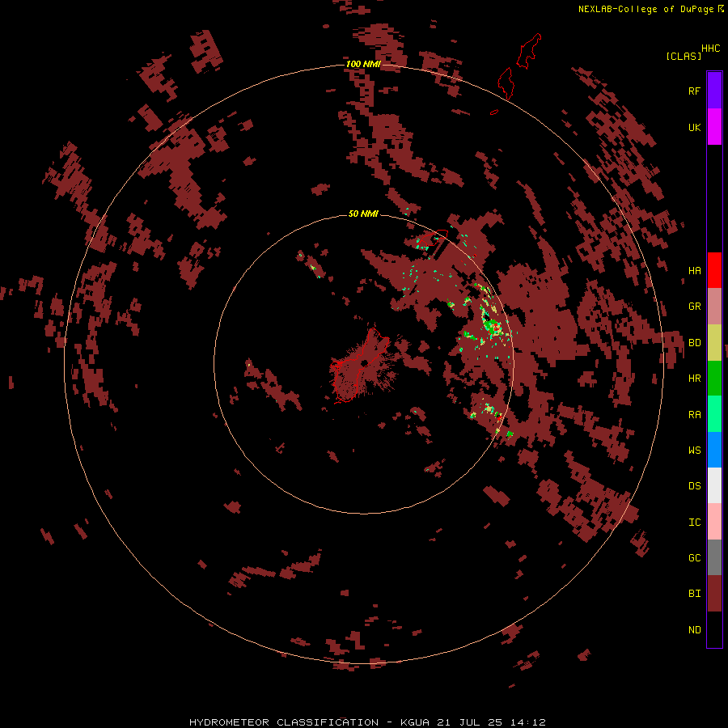This screenshot has height=728, width=728.
Task: Click the light pink IC legend swatch
Action: [714, 522]
